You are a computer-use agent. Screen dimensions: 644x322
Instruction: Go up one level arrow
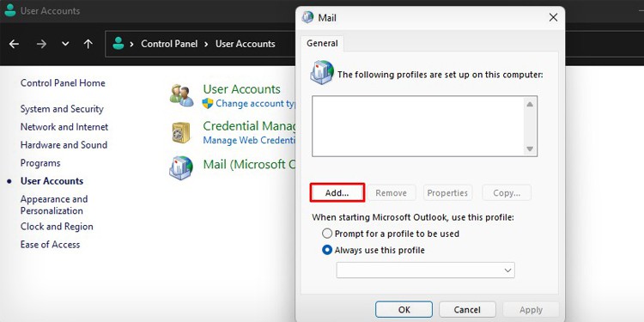tap(88, 44)
